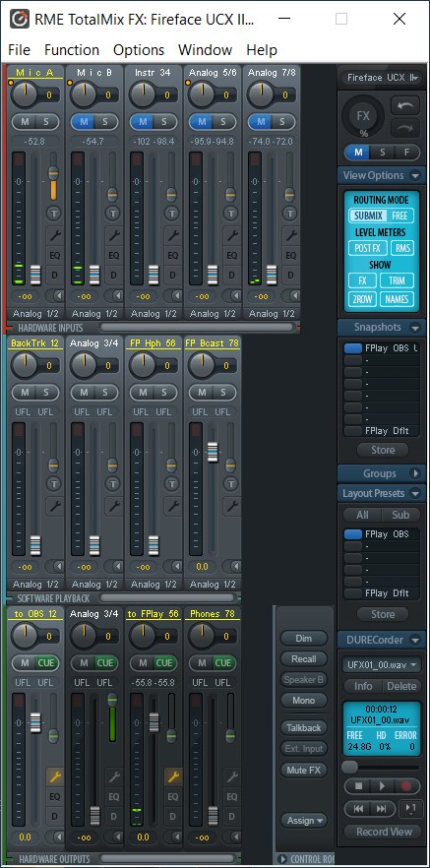Open Dynamics (D) on to OBS 12 output
The image size is (430, 868).
[54, 816]
